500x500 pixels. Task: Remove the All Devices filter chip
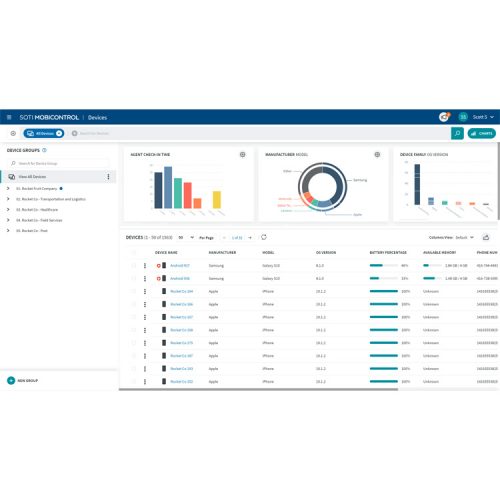59,133
